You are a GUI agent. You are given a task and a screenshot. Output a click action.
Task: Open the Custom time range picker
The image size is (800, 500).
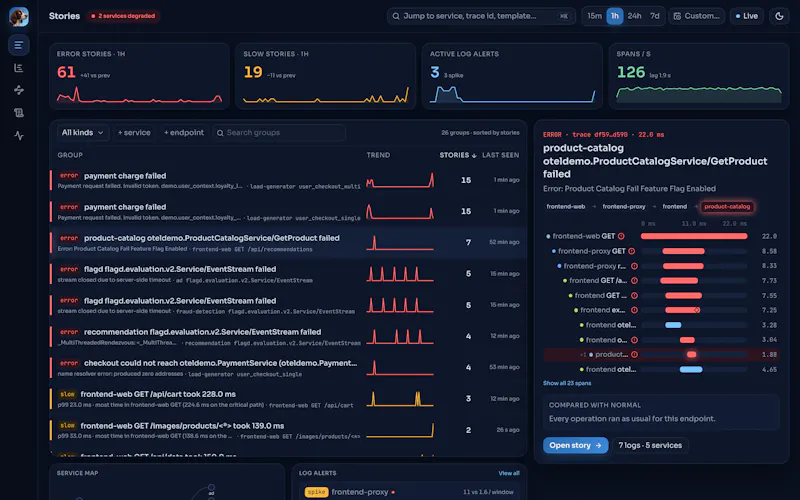pyautogui.click(x=696, y=16)
